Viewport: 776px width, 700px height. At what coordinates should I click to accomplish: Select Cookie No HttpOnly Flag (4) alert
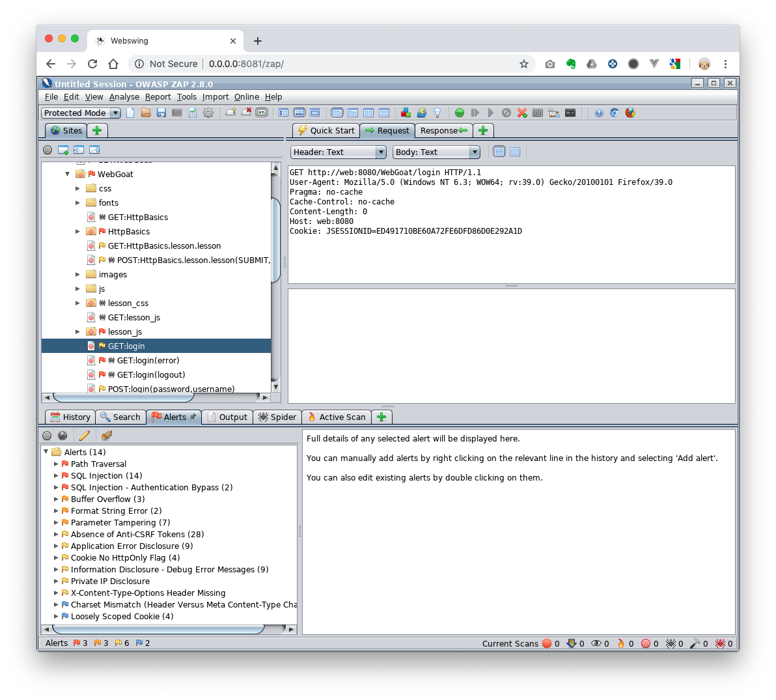[125, 558]
